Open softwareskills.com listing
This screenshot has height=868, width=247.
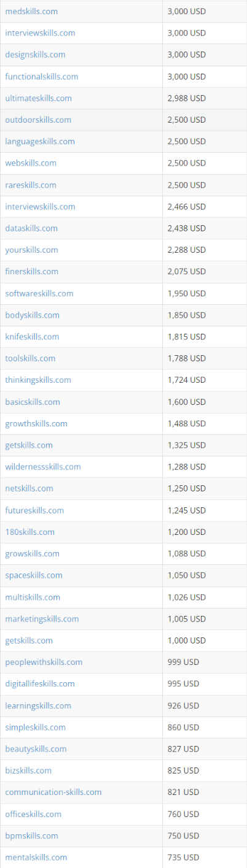pyautogui.click(x=39, y=293)
